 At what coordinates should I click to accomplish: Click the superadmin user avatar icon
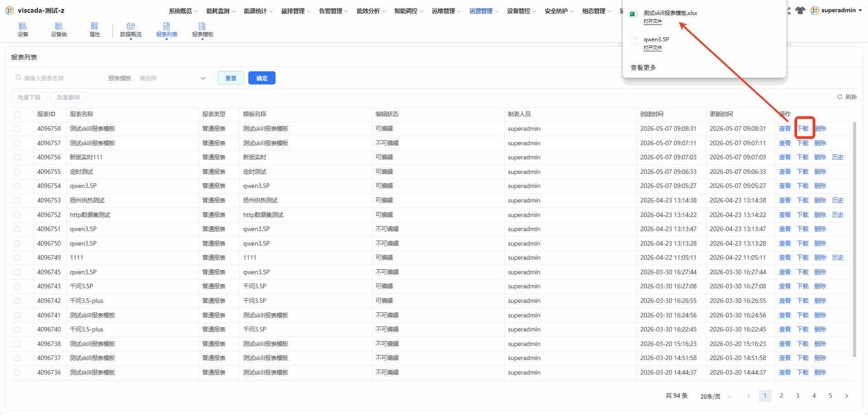(815, 10)
